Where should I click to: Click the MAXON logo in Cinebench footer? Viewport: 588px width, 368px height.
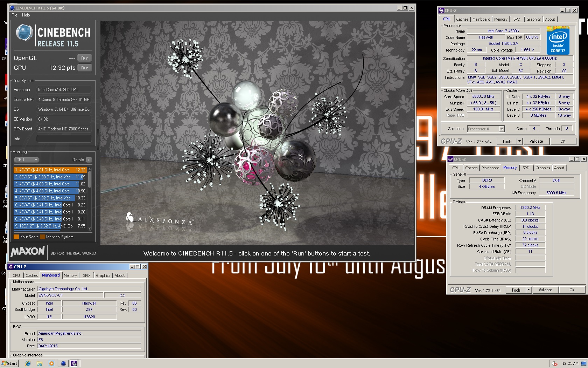tap(28, 251)
